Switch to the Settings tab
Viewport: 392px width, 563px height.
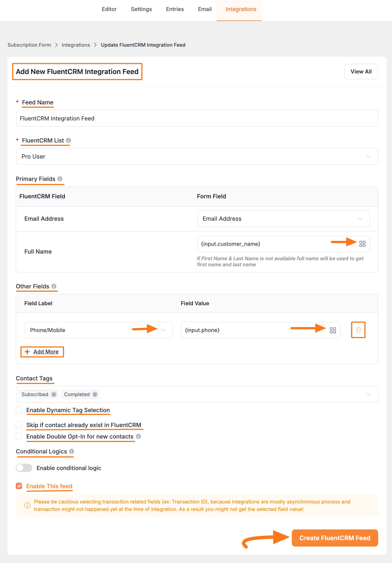tap(141, 9)
